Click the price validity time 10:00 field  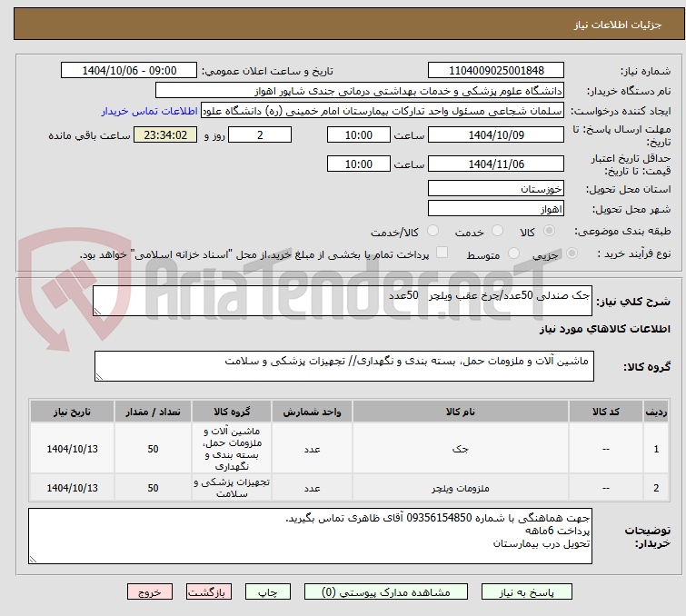click(x=358, y=164)
